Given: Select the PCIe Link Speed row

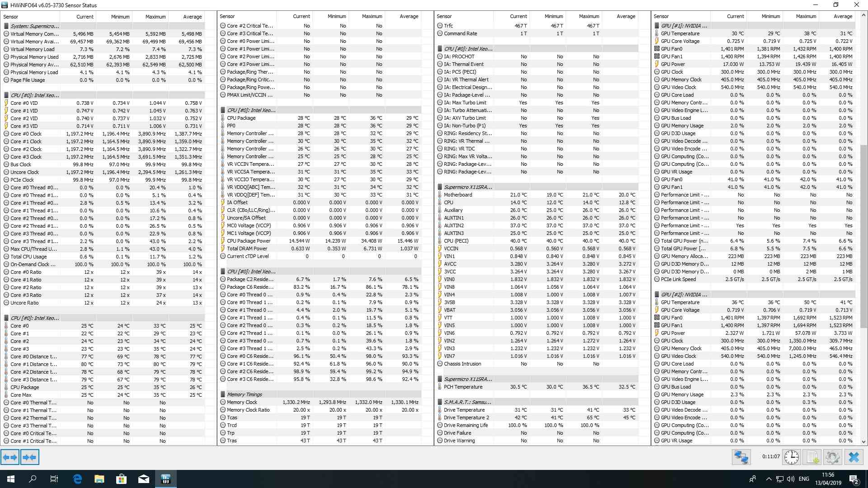Looking at the screenshot, I should [x=754, y=279].
